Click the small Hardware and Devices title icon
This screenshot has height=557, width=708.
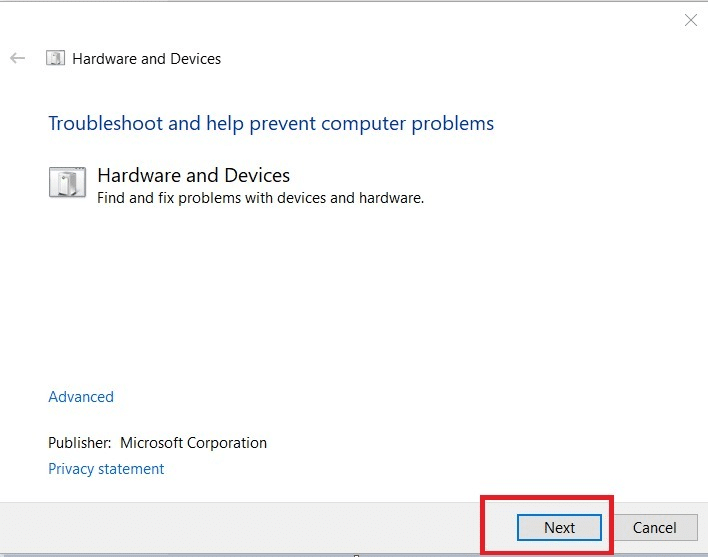(x=56, y=58)
